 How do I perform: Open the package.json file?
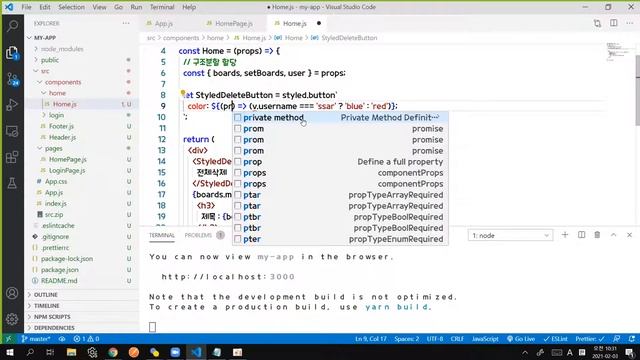pos(60,269)
